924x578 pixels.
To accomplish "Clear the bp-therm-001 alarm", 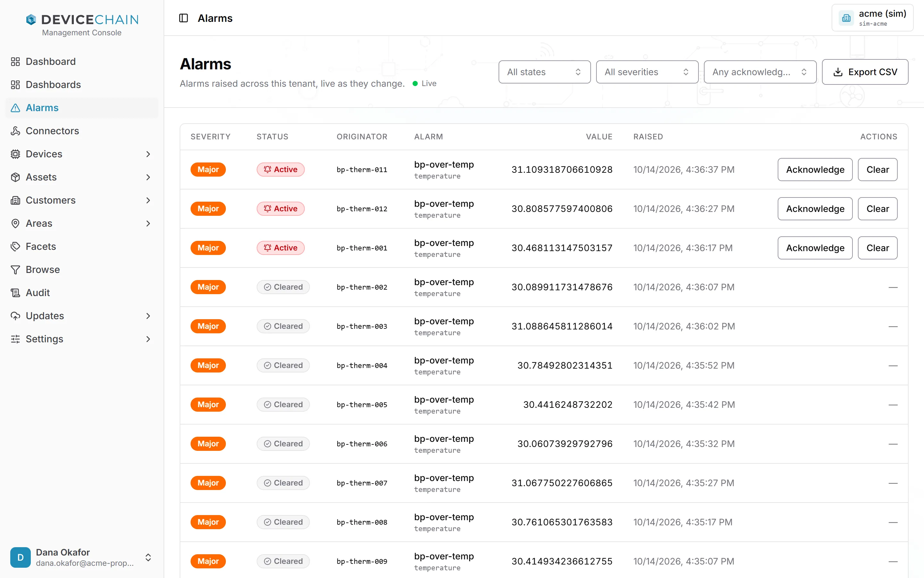I will point(877,248).
